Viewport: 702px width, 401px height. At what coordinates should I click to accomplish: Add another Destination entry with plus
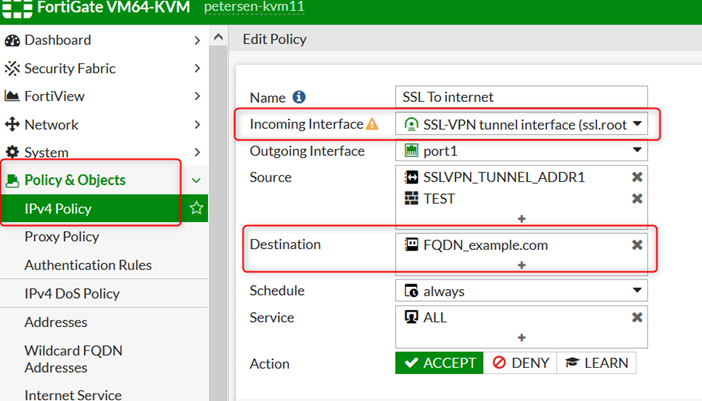click(x=521, y=265)
